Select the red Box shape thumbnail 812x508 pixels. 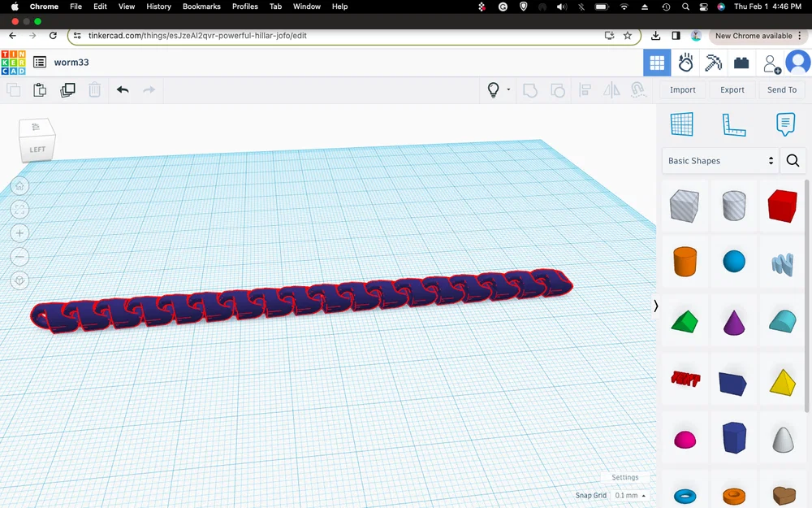click(782, 206)
